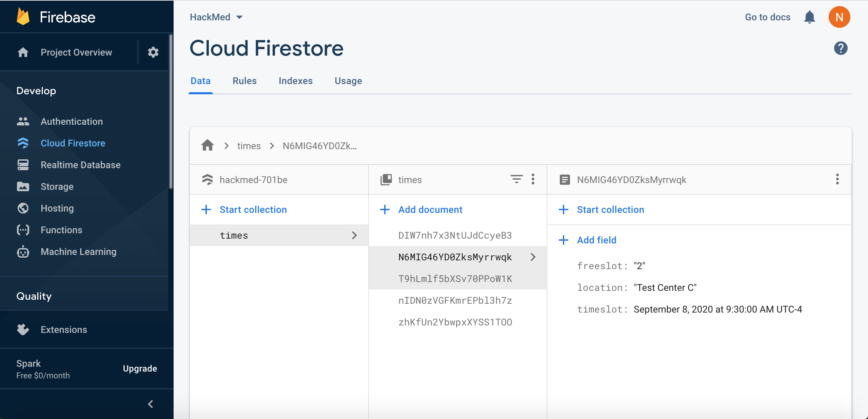Open the help question mark icon
Viewport: 868px width, 419px height.
click(x=841, y=48)
